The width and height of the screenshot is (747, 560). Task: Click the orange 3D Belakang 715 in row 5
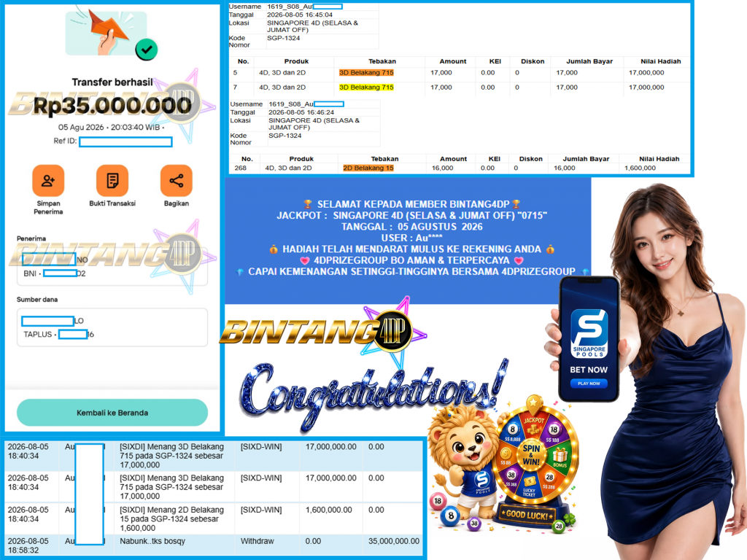366,72
